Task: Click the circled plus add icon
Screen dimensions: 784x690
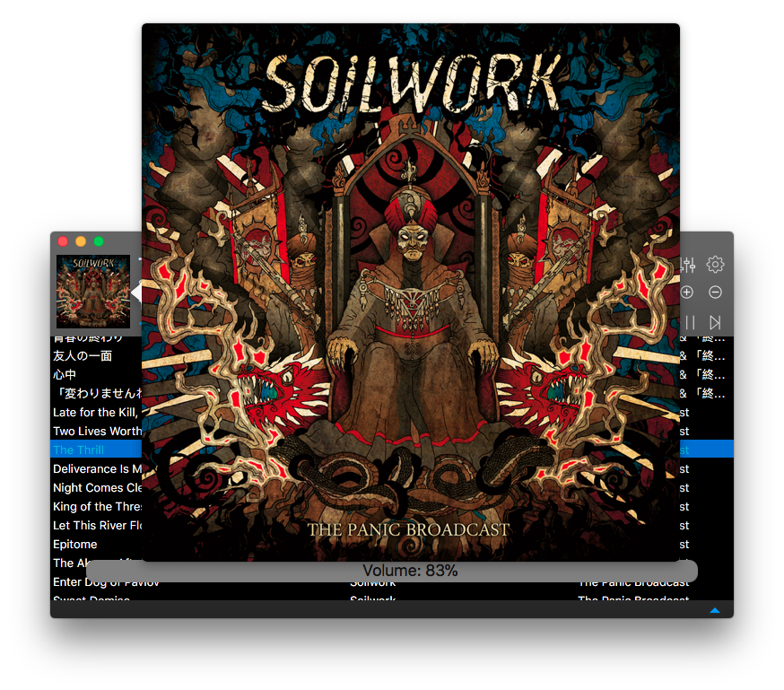Action: (x=686, y=292)
